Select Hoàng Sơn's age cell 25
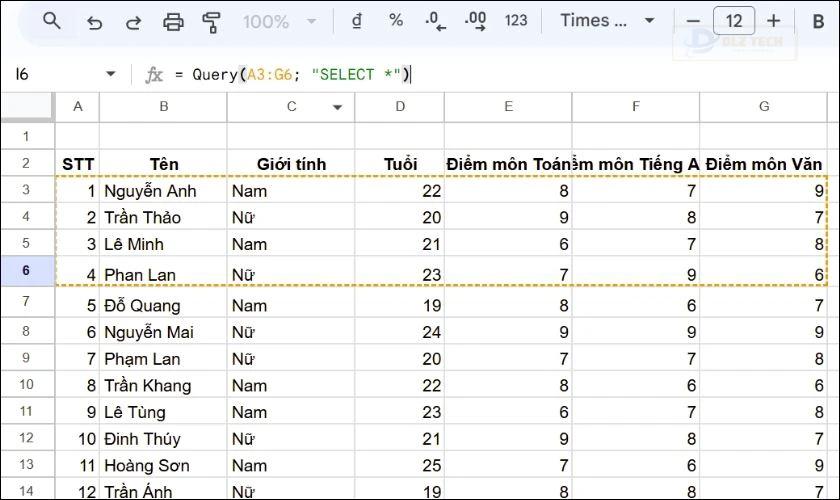 tap(400, 465)
